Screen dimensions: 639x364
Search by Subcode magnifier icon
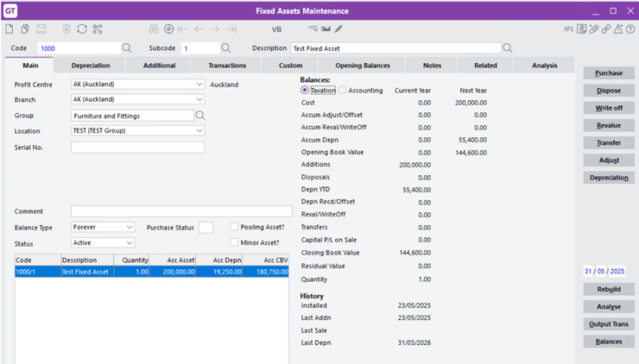click(225, 48)
